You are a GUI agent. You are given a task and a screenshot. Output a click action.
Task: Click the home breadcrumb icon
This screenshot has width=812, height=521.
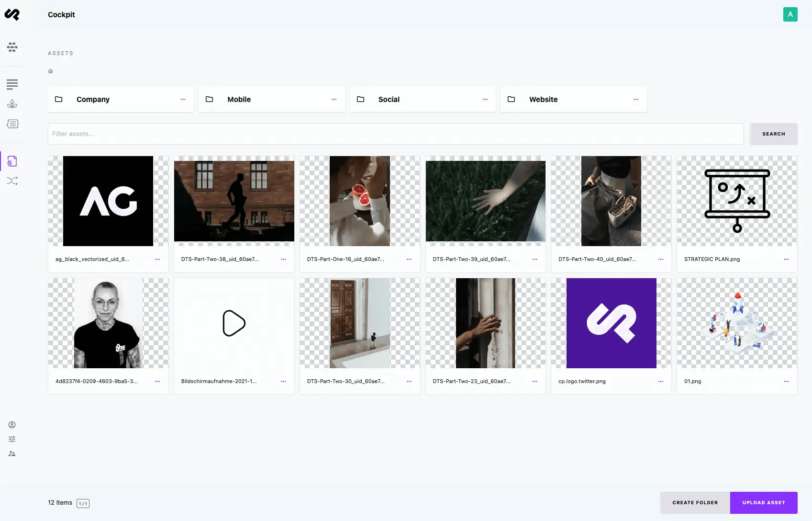click(x=51, y=71)
